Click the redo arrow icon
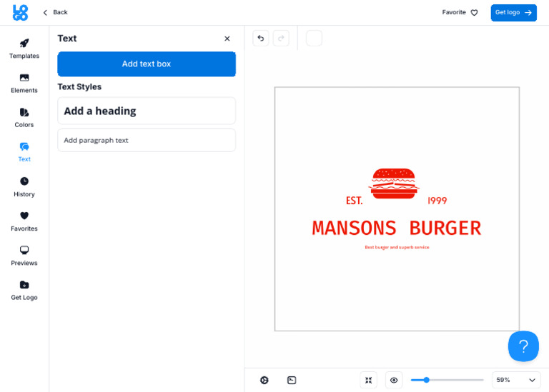This screenshot has width=549, height=392. coord(281,38)
